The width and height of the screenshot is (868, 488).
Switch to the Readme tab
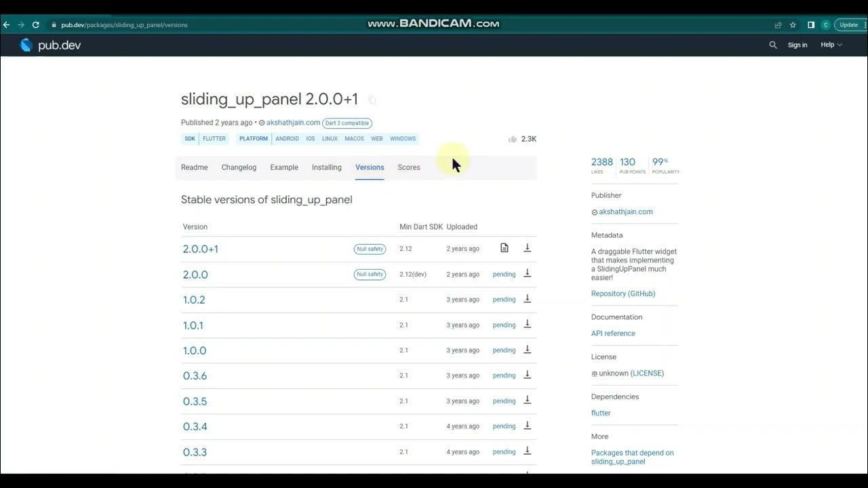pyautogui.click(x=195, y=167)
